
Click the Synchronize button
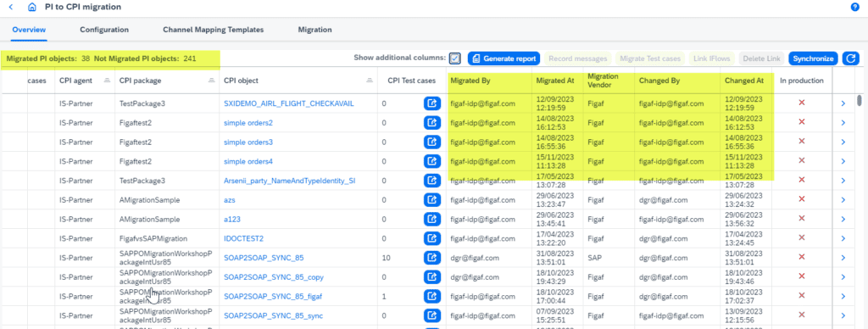(x=813, y=59)
